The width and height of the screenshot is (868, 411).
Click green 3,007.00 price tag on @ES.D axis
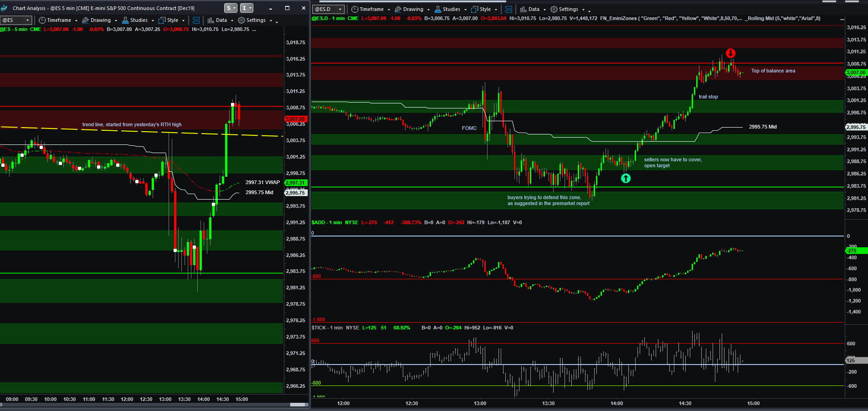(857, 72)
